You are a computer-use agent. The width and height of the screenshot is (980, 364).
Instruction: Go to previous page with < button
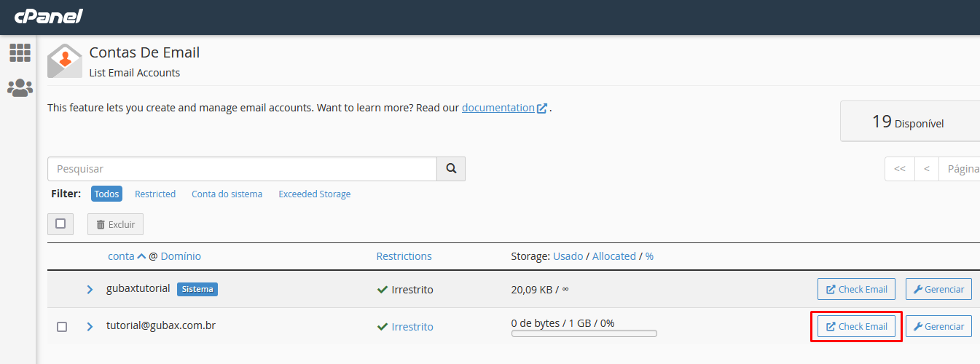click(926, 169)
